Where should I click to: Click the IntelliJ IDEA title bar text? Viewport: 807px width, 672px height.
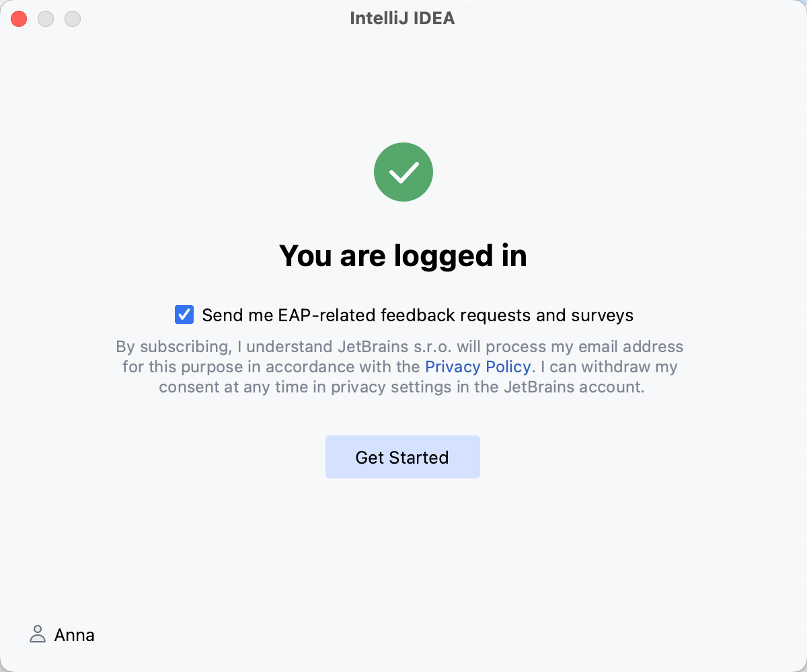[403, 18]
